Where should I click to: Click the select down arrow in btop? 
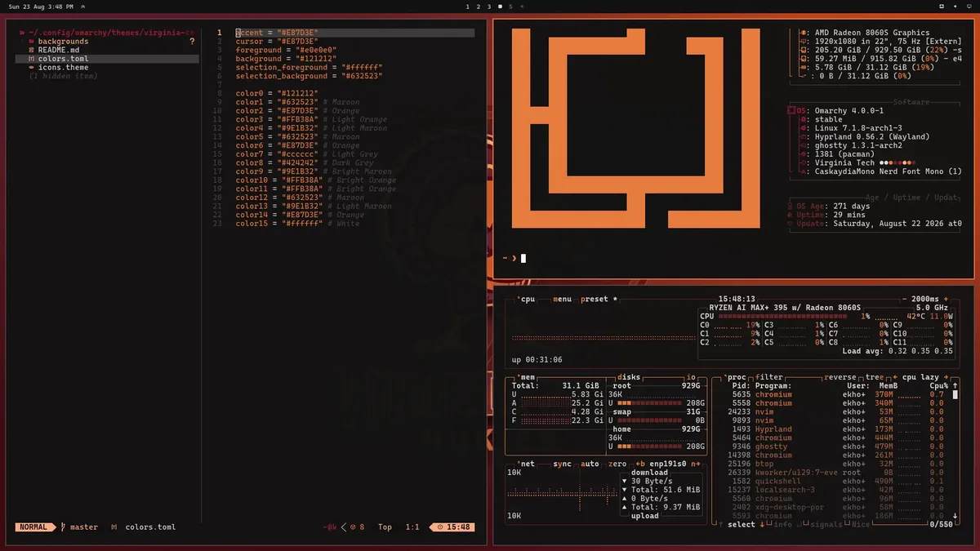coord(761,524)
